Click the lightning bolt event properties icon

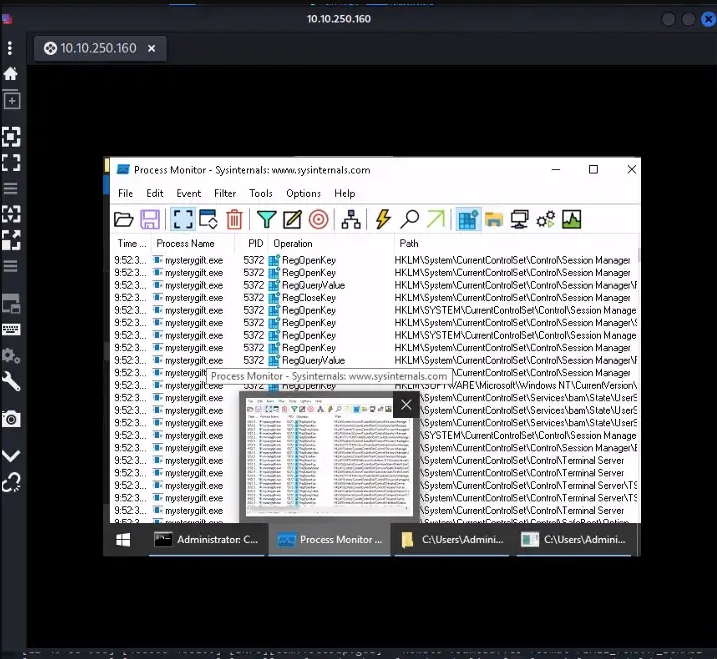click(383, 219)
